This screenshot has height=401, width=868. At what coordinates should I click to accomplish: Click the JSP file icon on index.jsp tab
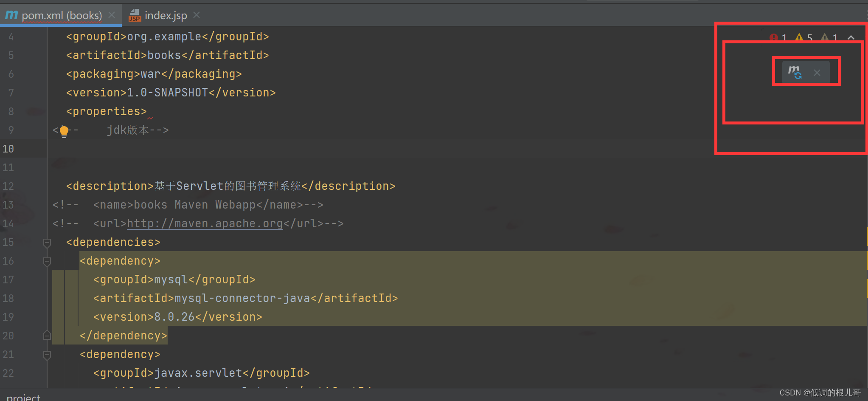pos(135,16)
